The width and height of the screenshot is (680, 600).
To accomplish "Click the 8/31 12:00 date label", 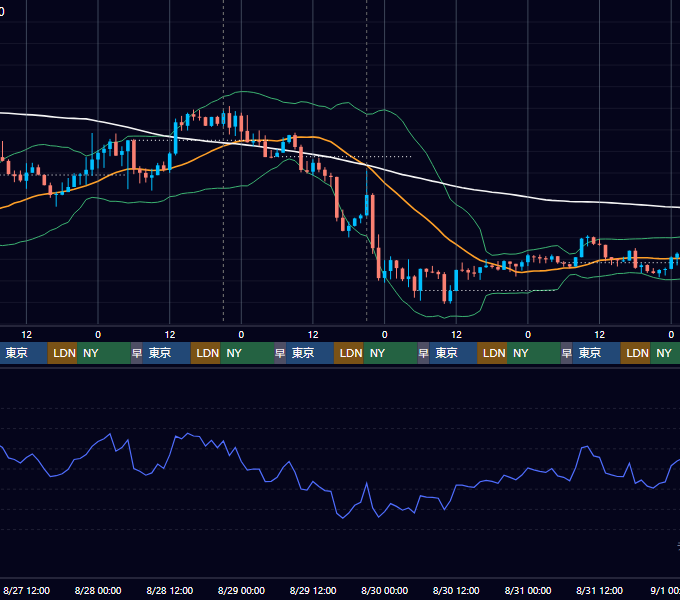I will point(599,590).
